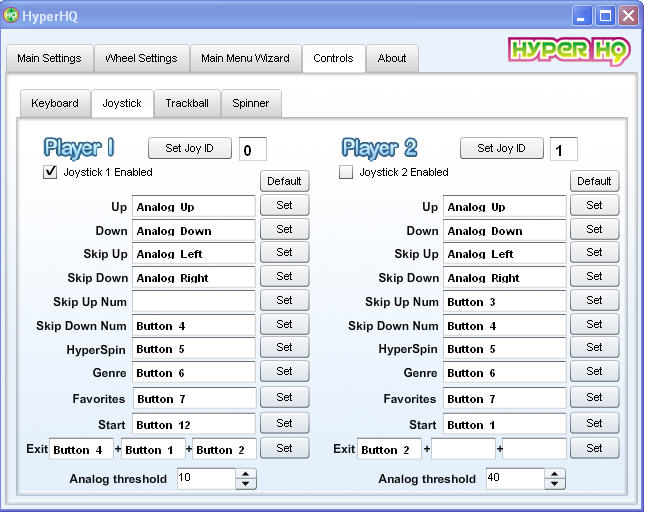Click Player 1 Start field Button 12
Viewport: 645px width, 512px height.
(194, 424)
